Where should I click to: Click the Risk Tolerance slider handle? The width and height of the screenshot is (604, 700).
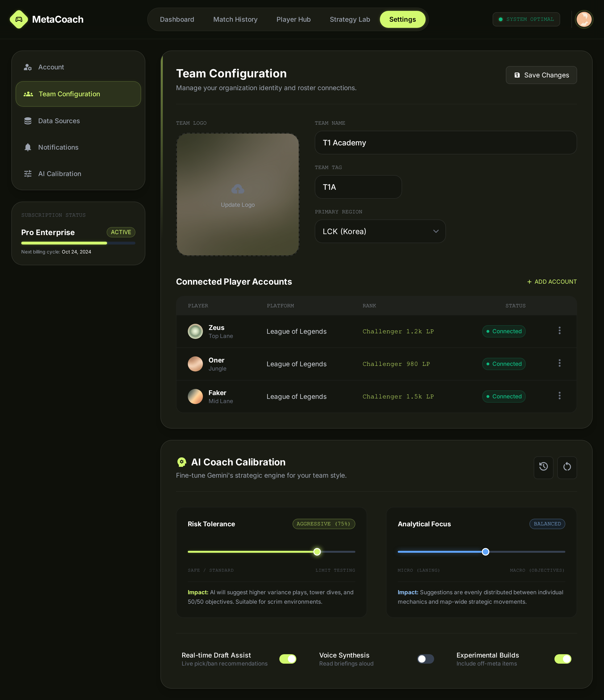point(317,552)
